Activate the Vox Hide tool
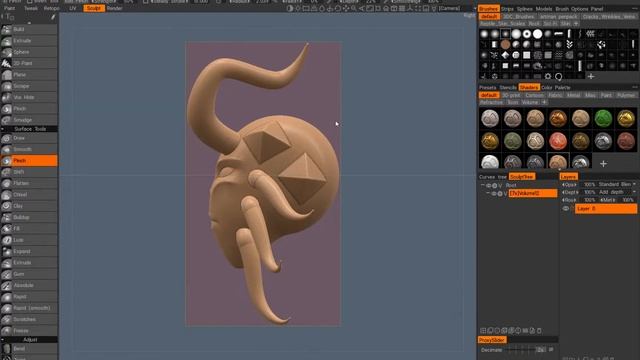 pyautogui.click(x=29, y=97)
